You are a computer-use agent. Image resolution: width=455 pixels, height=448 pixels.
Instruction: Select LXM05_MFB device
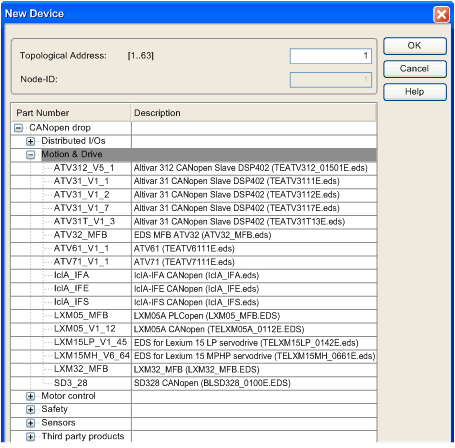(x=81, y=315)
